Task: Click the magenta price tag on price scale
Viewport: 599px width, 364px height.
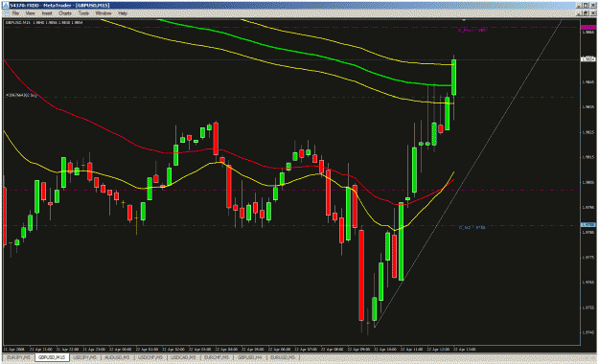Action: click(x=587, y=28)
